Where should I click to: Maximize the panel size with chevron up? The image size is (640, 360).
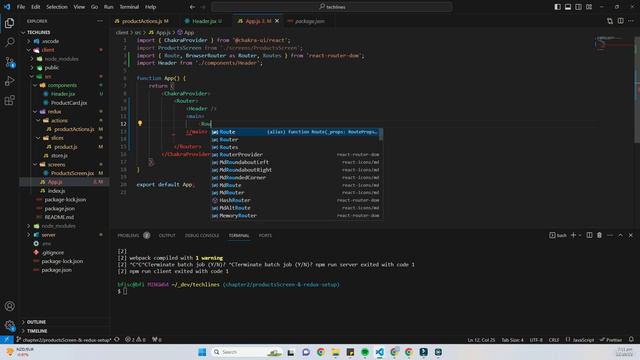[620, 235]
